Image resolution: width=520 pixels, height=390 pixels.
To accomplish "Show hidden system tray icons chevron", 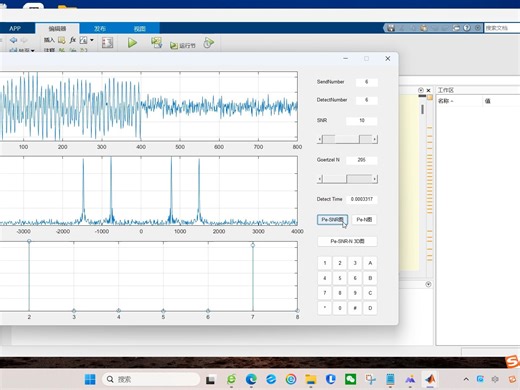I will pos(466,379).
